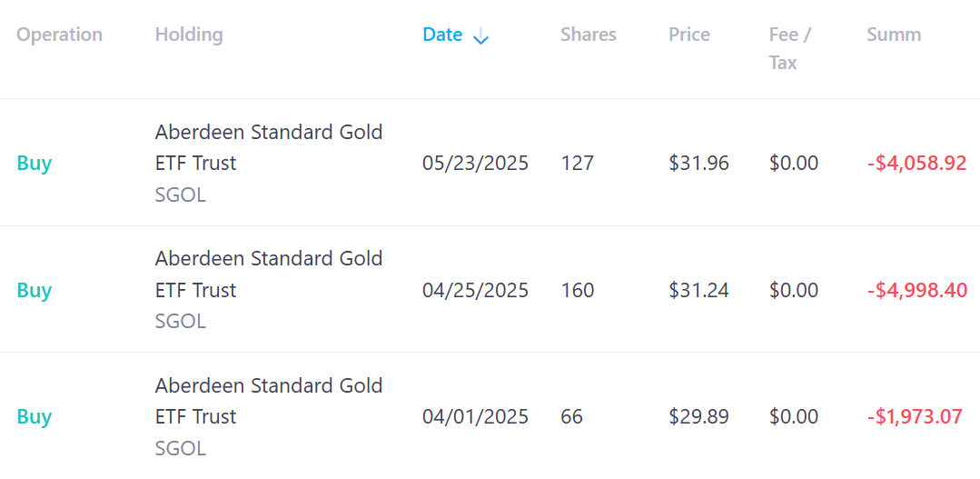The height and width of the screenshot is (479, 980).
Task: Select the -$1,973.07 sum value
Action: 915,416
